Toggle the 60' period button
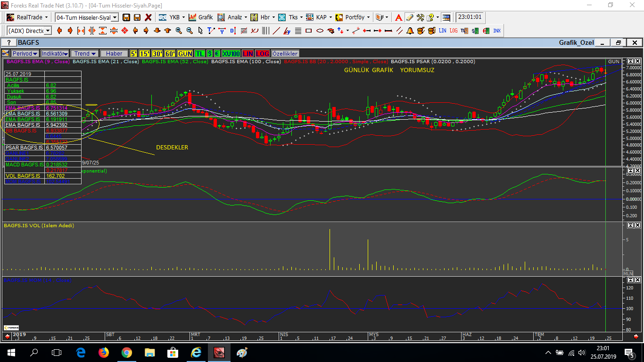Image resolution: width=644 pixels, height=362 pixels. pyautogui.click(x=170, y=54)
